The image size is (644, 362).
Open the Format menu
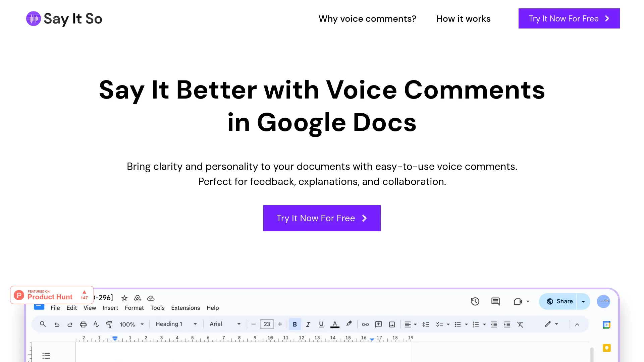(134, 308)
